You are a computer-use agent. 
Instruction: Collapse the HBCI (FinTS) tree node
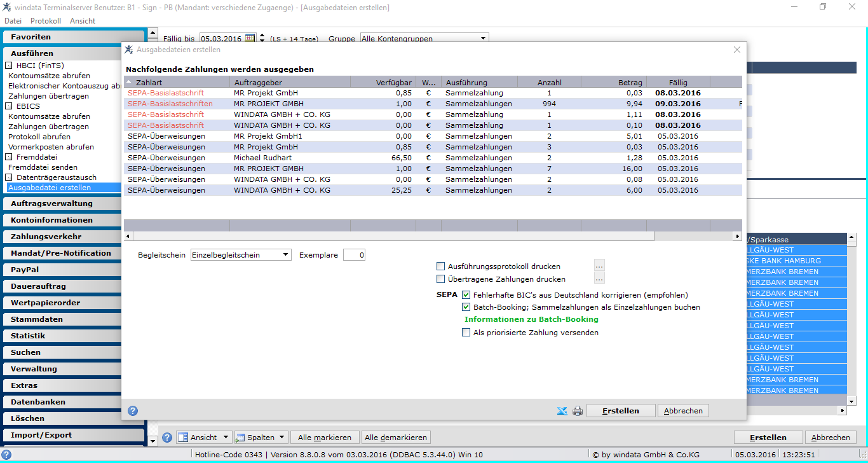point(10,66)
